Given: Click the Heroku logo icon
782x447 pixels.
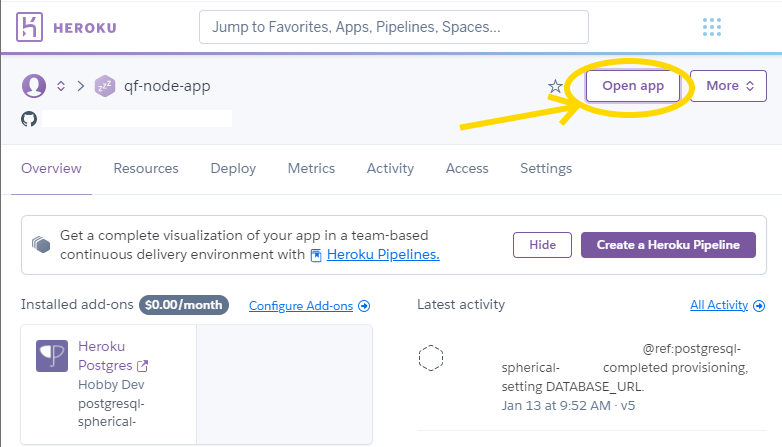Looking at the screenshot, I should [31, 27].
